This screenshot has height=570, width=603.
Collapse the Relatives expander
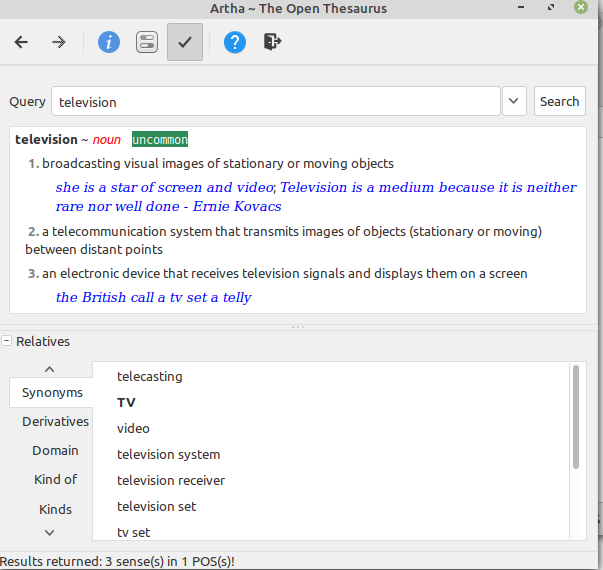pos(7,341)
